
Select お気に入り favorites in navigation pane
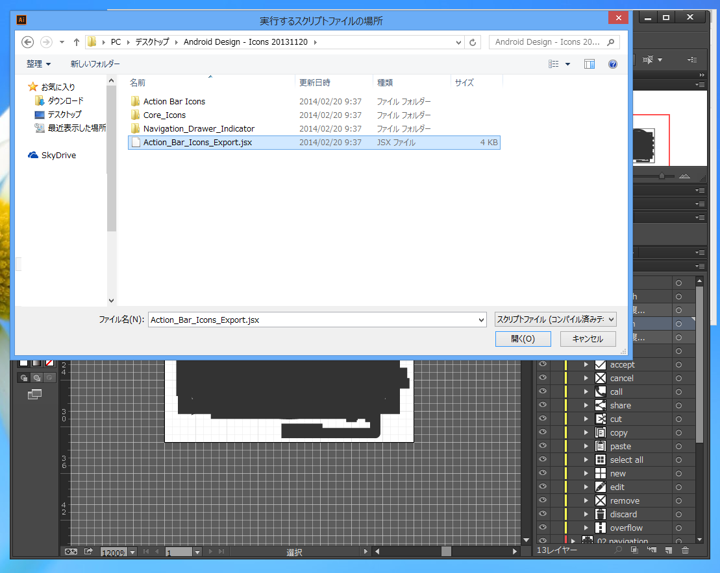[51, 87]
